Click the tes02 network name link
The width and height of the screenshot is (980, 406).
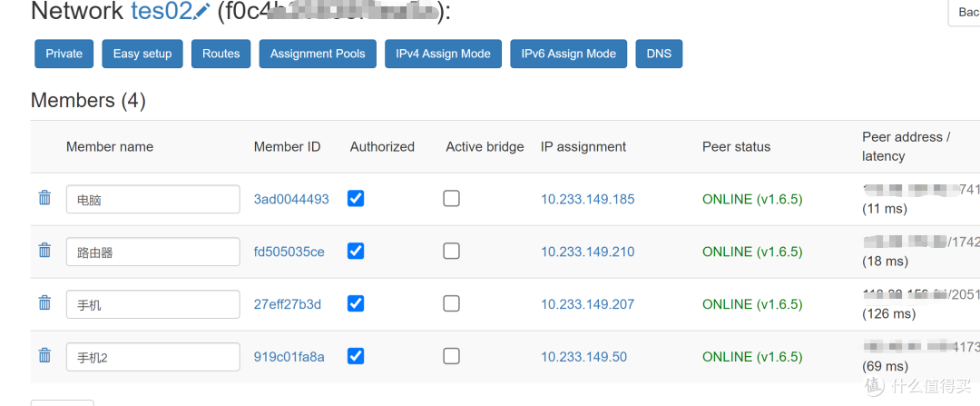162,12
